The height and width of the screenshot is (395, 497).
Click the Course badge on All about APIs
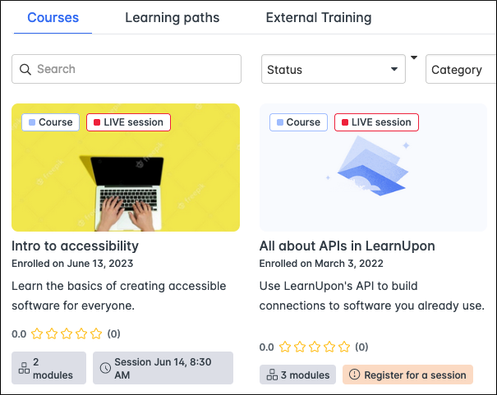299,122
